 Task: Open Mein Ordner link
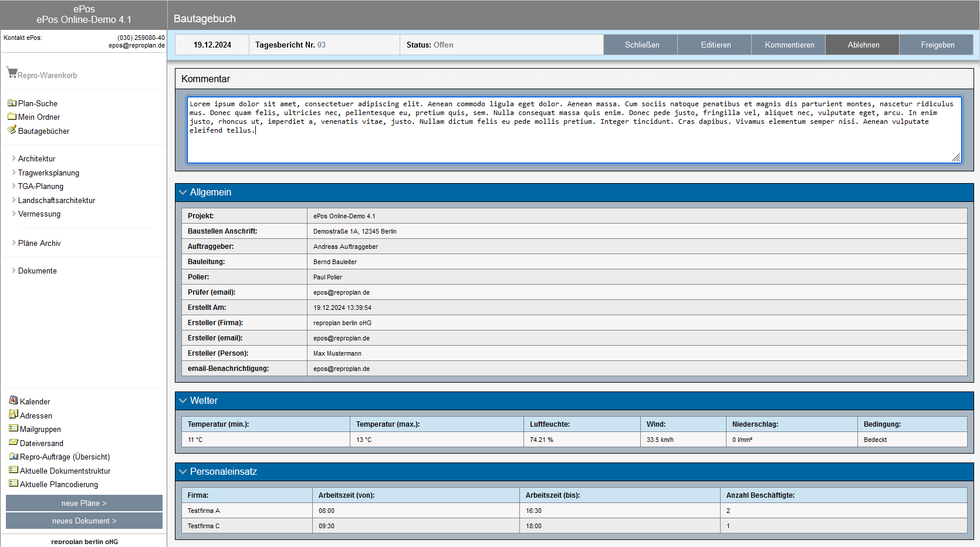pyautogui.click(x=39, y=117)
